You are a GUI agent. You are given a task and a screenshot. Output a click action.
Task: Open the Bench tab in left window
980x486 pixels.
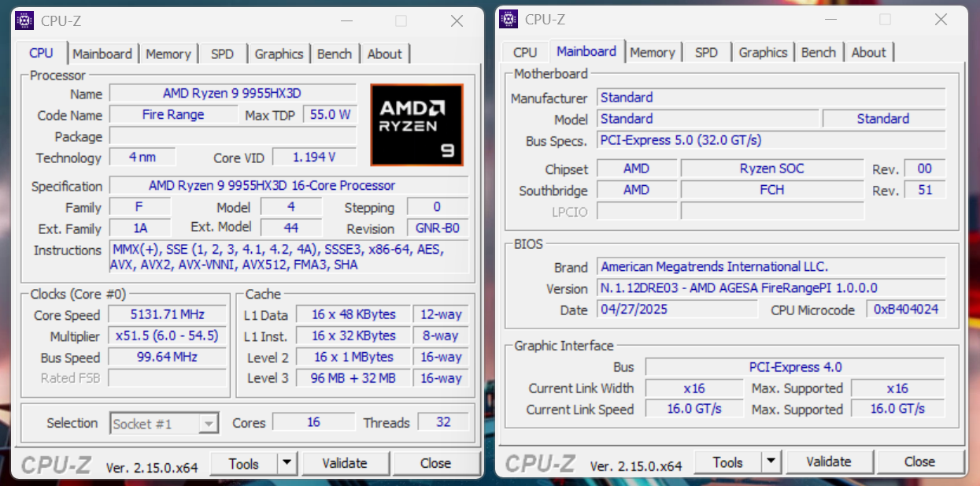pos(335,54)
